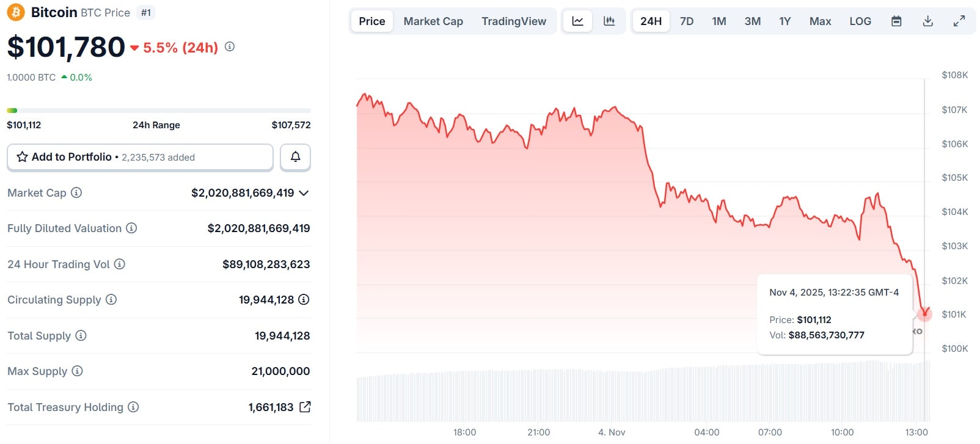980x444 pixels.
Task: Select the 1Y time range
Action: (x=785, y=21)
